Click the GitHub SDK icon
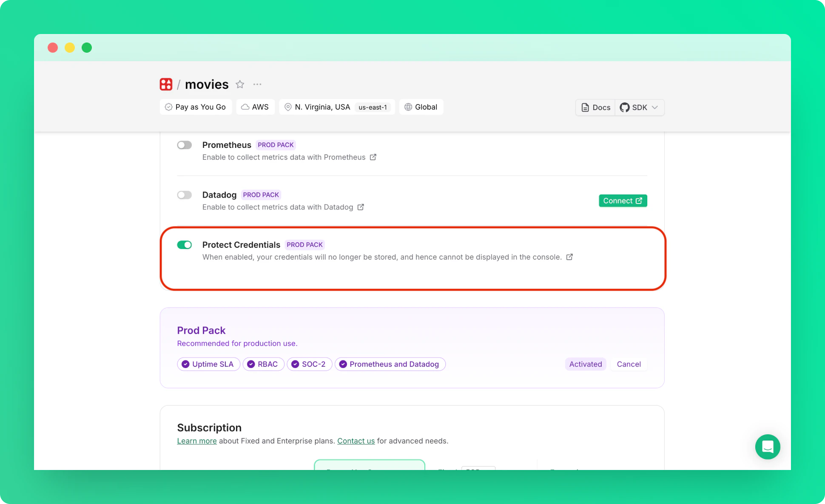 (624, 108)
